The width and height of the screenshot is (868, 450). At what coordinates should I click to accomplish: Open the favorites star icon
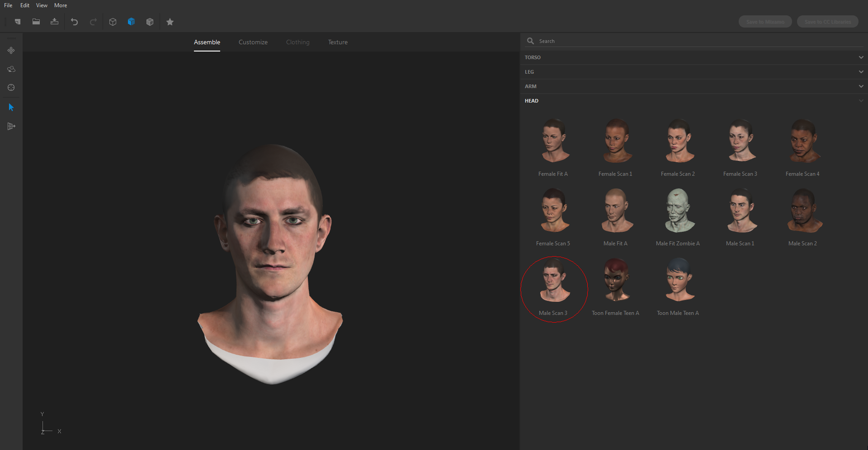point(170,22)
